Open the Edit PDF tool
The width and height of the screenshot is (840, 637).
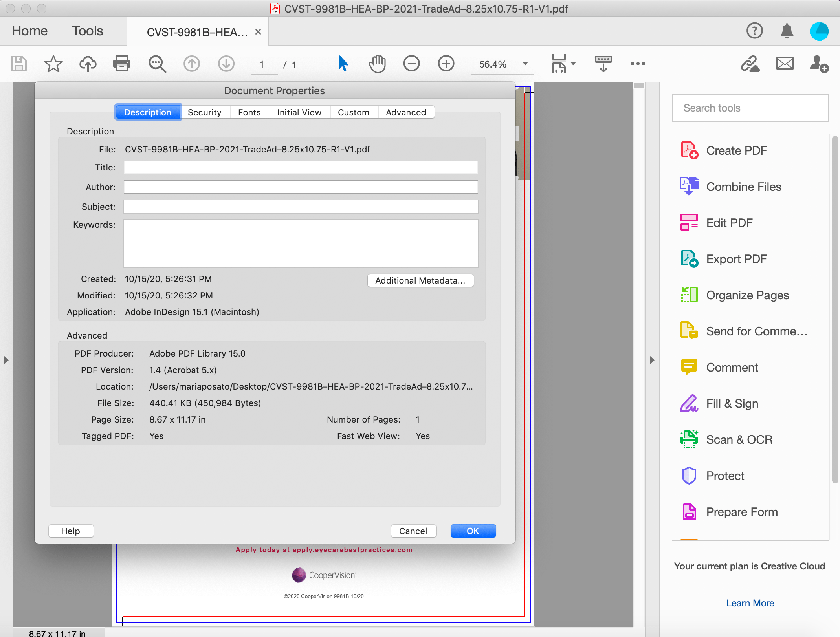729,222
